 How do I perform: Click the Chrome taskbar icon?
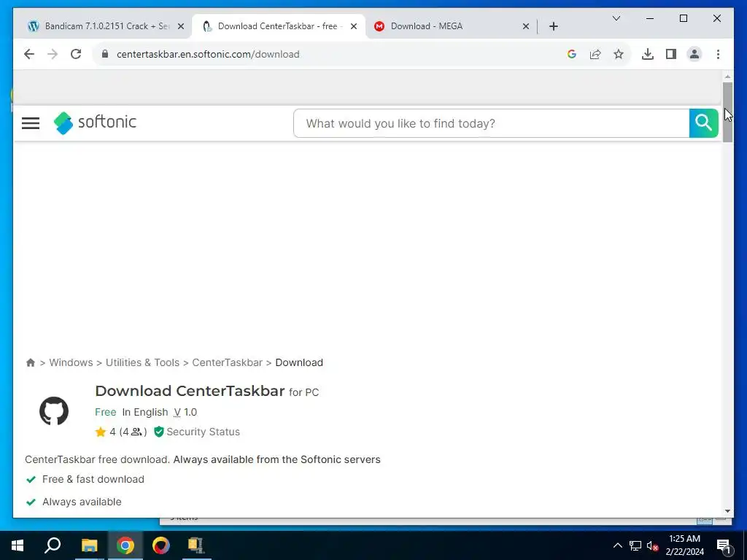click(x=125, y=545)
